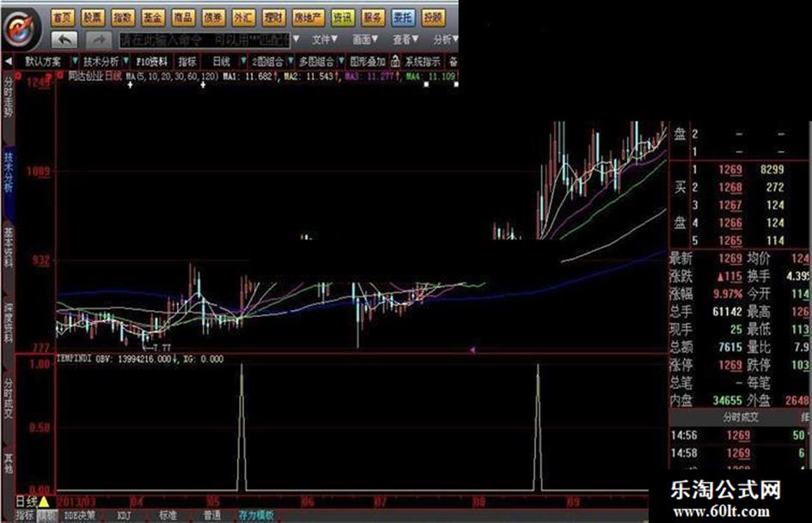Click the 指标 indicator toolbar button
The height and width of the screenshot is (523, 812).
(187, 62)
